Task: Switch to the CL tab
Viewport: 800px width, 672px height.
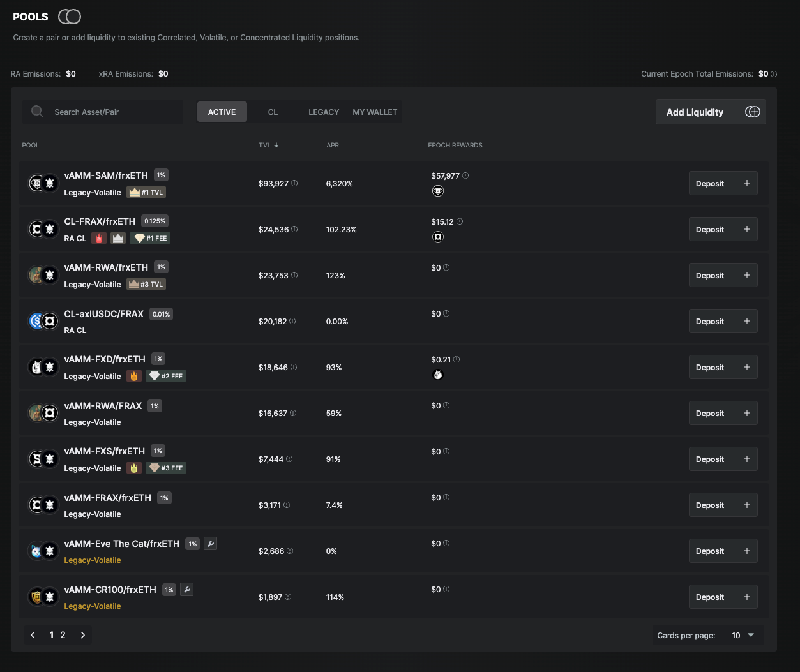Action: (273, 112)
